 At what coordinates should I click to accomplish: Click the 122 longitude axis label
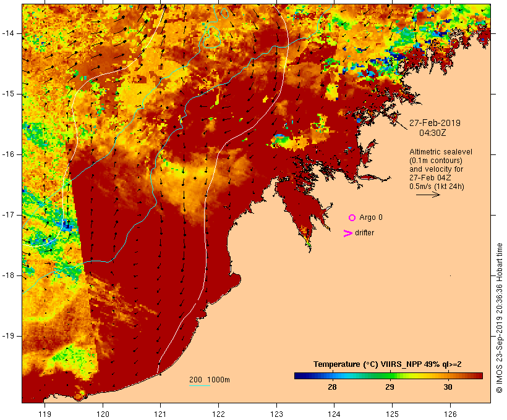point(219,414)
